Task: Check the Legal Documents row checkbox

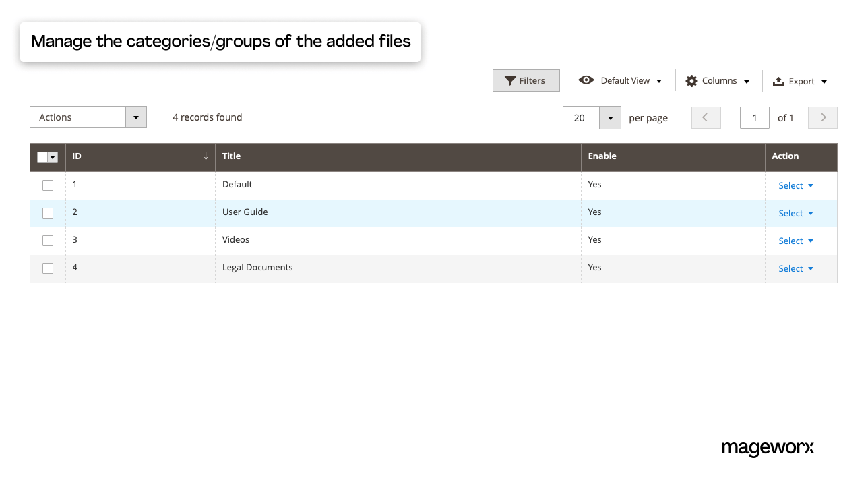Action: (47, 268)
